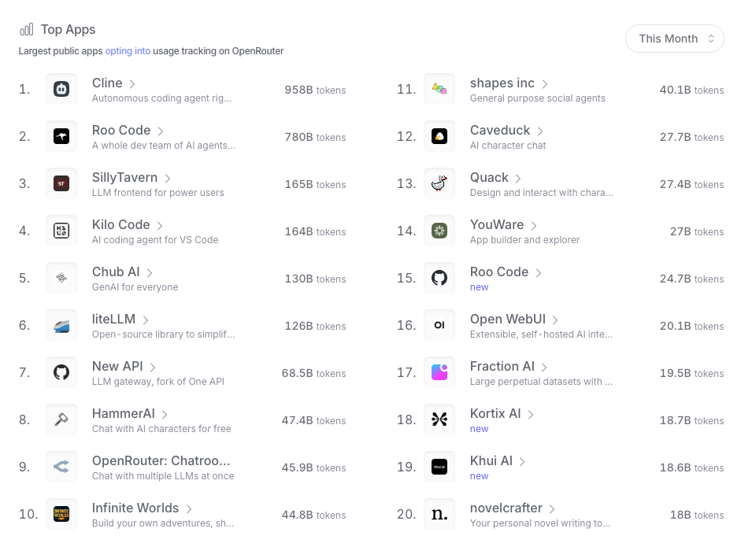756x558 pixels.
Task: Click the new label under Khui AI
Action: click(478, 475)
